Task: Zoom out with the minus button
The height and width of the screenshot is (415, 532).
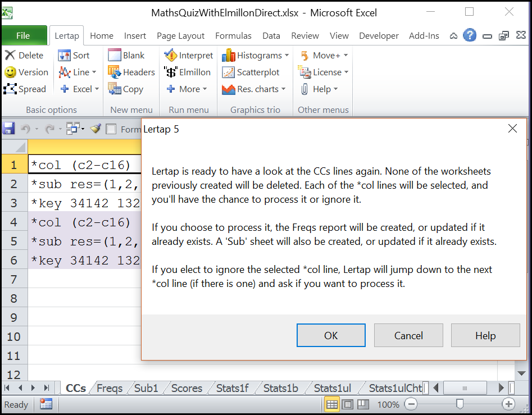Action: (411, 404)
